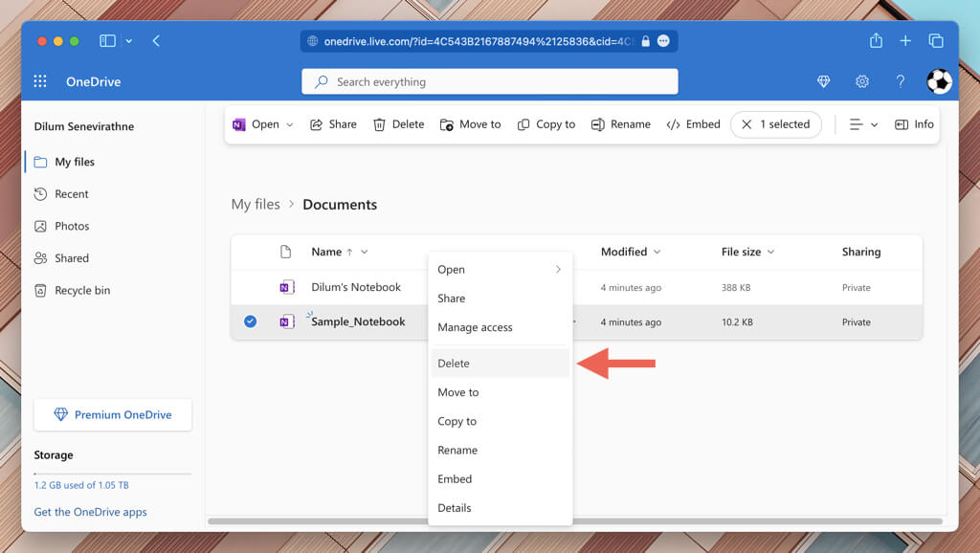Open the Get the OneDrive apps link

[90, 512]
